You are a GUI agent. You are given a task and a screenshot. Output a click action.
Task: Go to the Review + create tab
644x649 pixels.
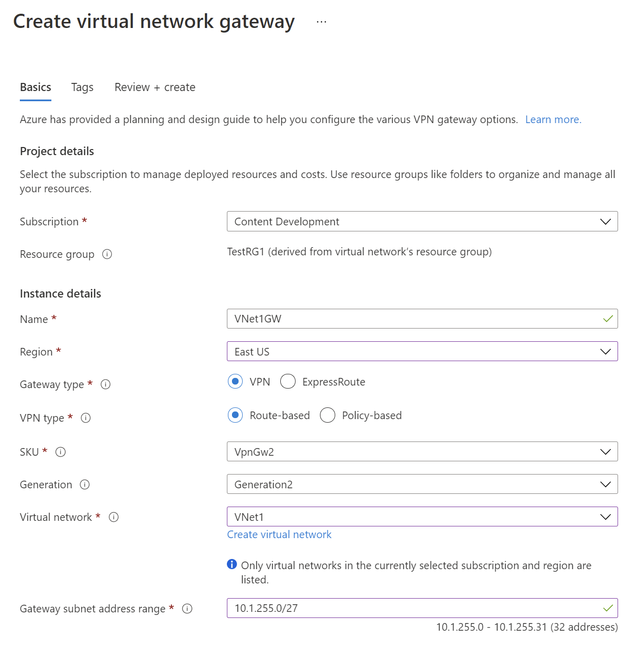tap(155, 87)
